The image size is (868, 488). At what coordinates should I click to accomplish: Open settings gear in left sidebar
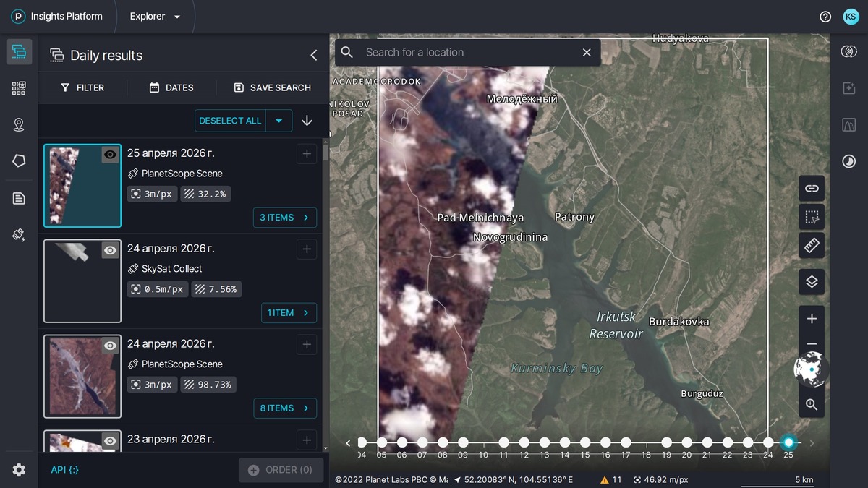pyautogui.click(x=19, y=470)
